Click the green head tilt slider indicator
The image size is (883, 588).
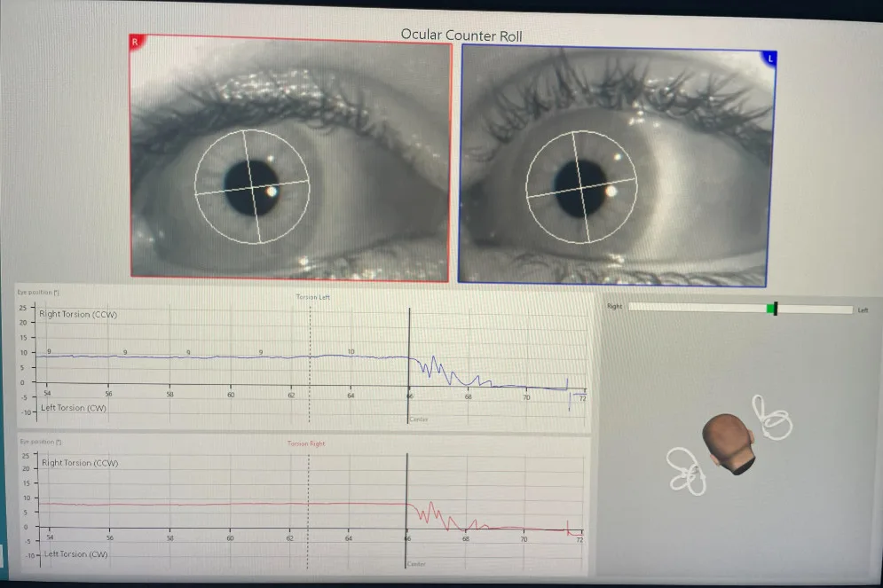(x=771, y=309)
